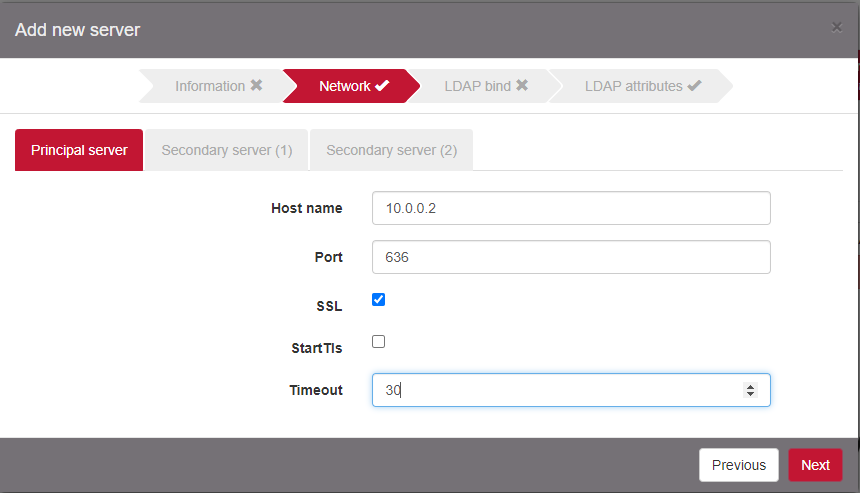860x493 pixels.
Task: Decrease Timeout using the down arrow
Action: [751, 395]
